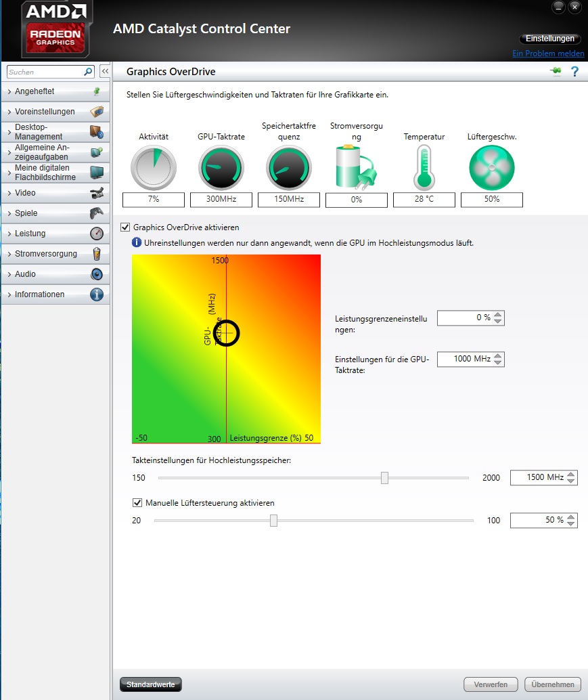Click the Standardwerte button
Screen dimensions: 588x700
[x=150, y=684]
